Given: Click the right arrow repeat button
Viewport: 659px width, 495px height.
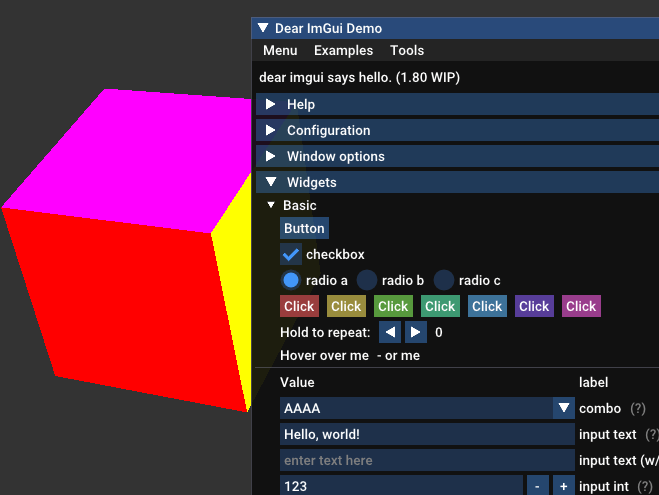Looking at the screenshot, I should pyautogui.click(x=416, y=332).
